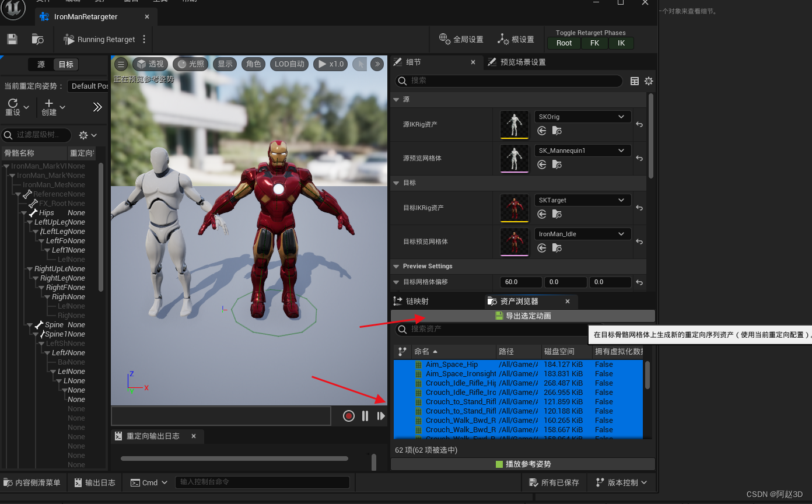Collapse the 目标 details section

coord(397,183)
